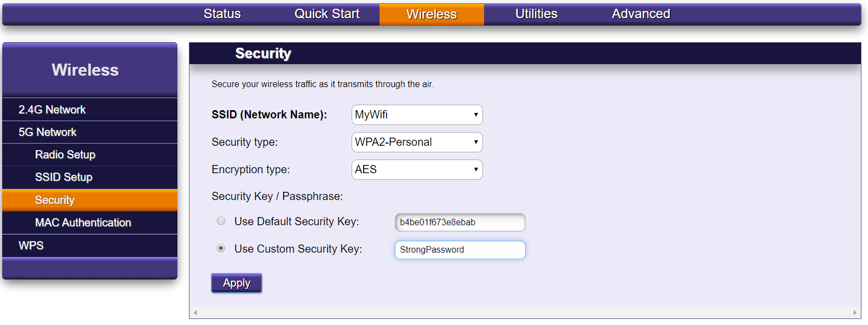
Task: Open MAC Authentication settings
Action: (x=83, y=223)
